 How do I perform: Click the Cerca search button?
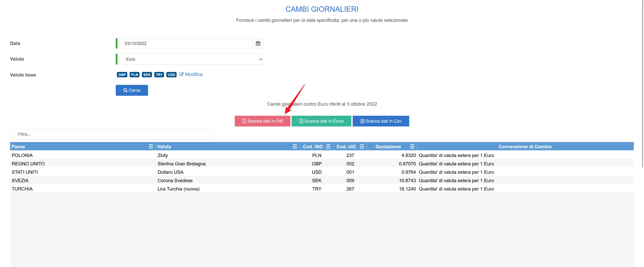[132, 90]
